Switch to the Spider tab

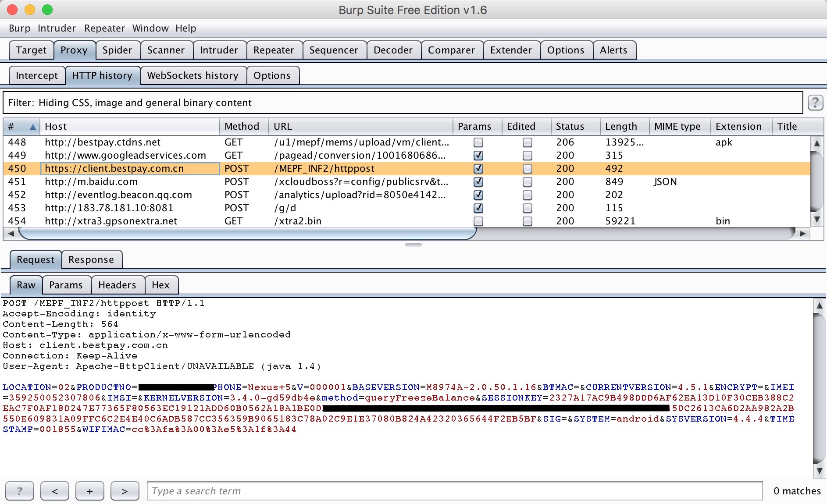tap(117, 50)
